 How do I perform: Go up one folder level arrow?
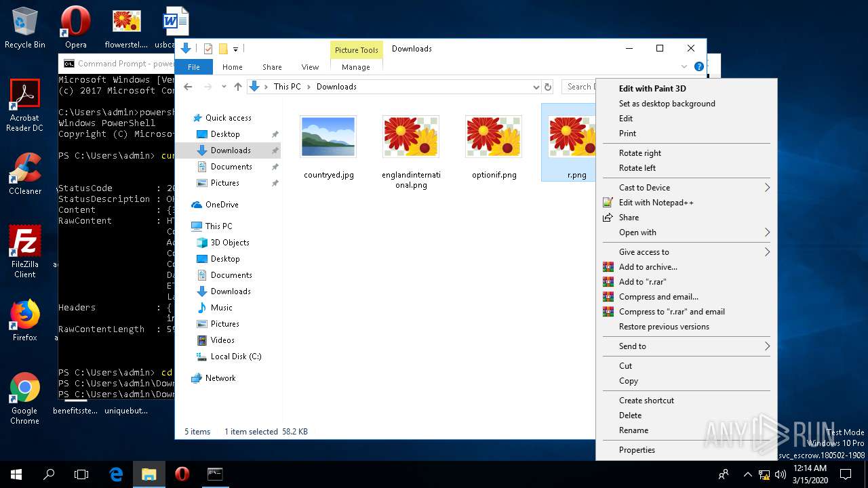pos(237,87)
